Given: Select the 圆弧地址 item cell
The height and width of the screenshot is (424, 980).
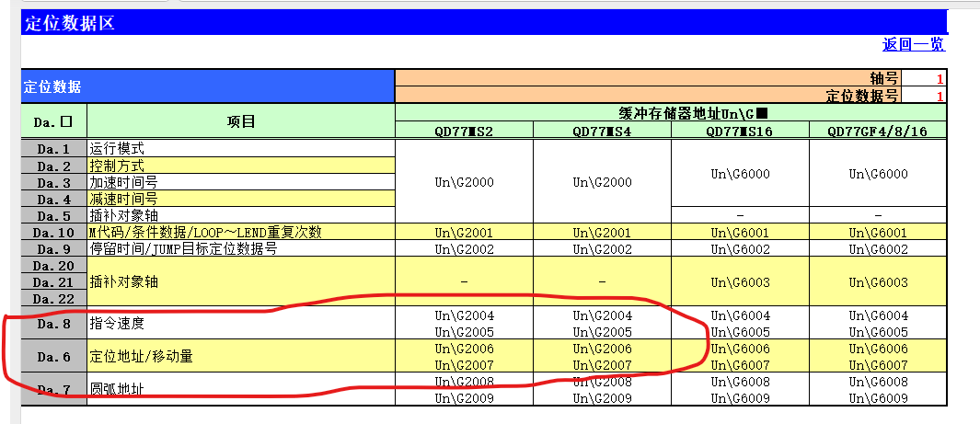Looking at the screenshot, I should click(240, 389).
